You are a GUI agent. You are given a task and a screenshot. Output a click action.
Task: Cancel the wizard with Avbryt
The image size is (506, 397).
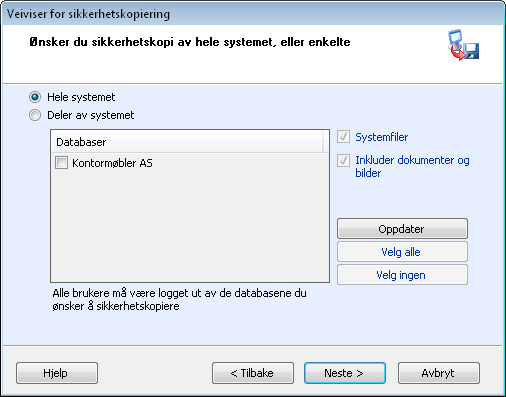pos(439,373)
